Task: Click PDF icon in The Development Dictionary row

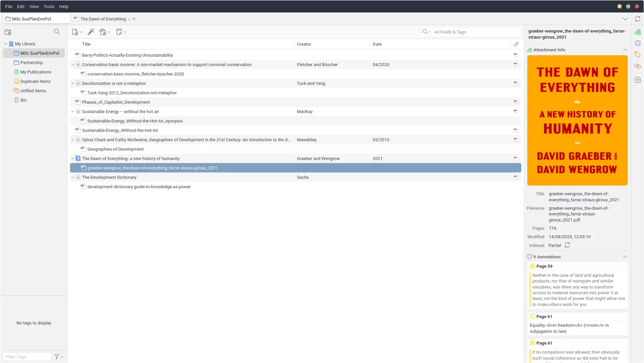Action: [x=516, y=177]
